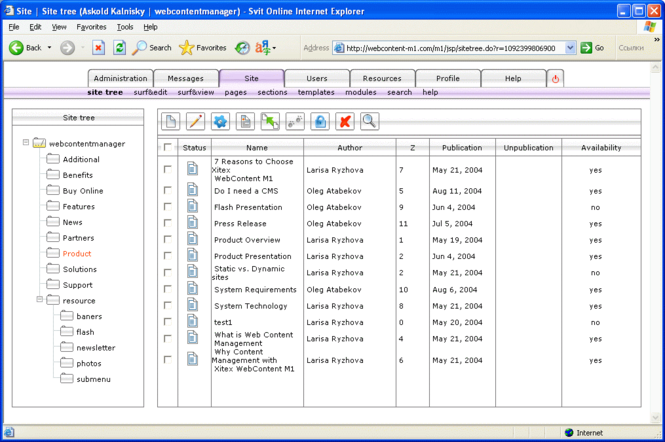
Task: Click the copy page toolbar icon
Action: (245, 122)
